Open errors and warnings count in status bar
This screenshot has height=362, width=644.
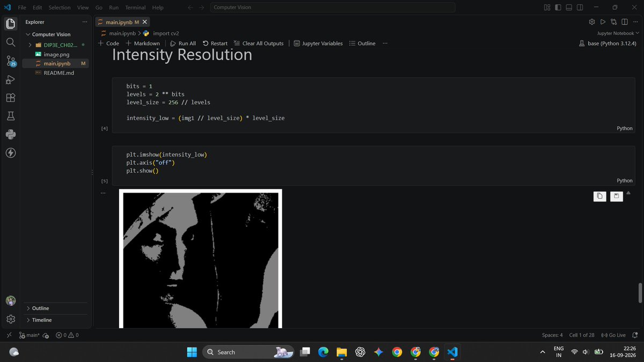coord(67,335)
